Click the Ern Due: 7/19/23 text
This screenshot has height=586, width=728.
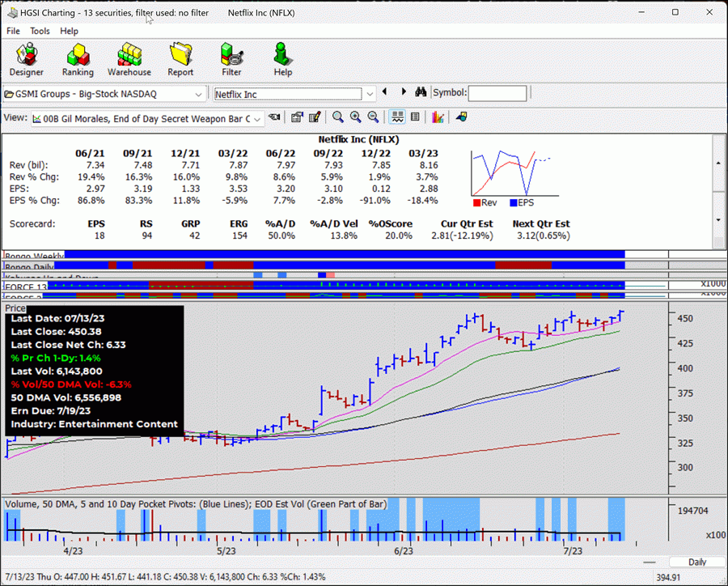coord(51,411)
